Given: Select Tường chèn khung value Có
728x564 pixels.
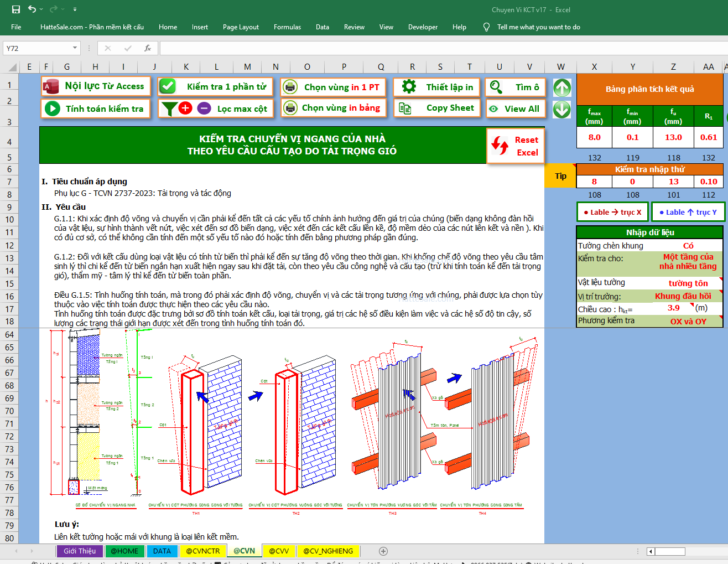Looking at the screenshot, I should (688, 246).
